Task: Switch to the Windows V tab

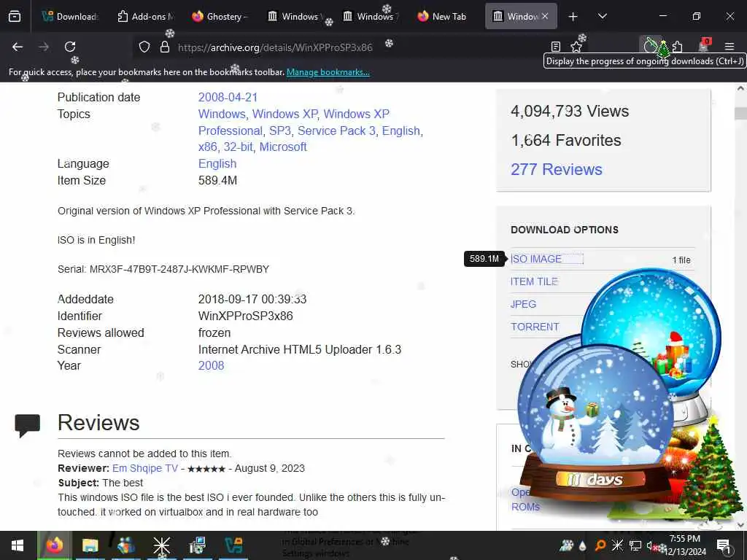Action: pyautogui.click(x=295, y=17)
